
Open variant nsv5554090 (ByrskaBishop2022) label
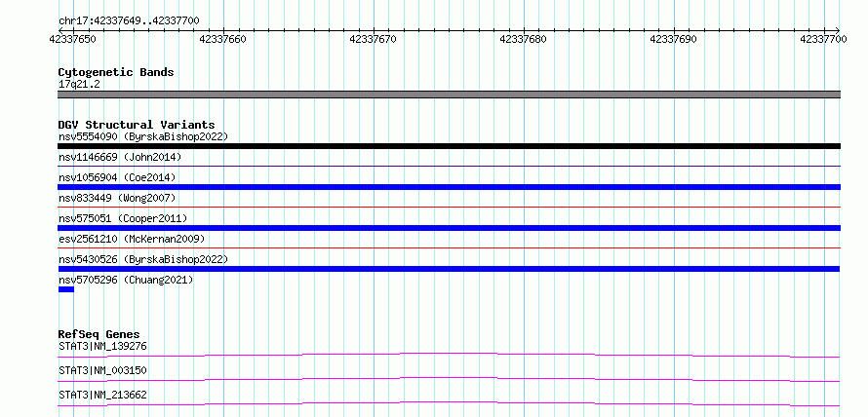click(x=142, y=136)
